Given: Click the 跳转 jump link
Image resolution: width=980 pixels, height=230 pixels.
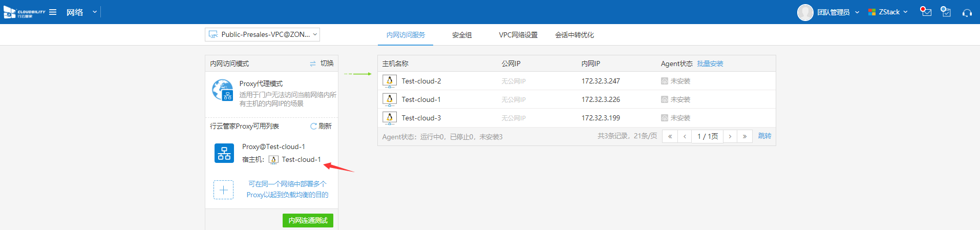Looking at the screenshot, I should (764, 136).
